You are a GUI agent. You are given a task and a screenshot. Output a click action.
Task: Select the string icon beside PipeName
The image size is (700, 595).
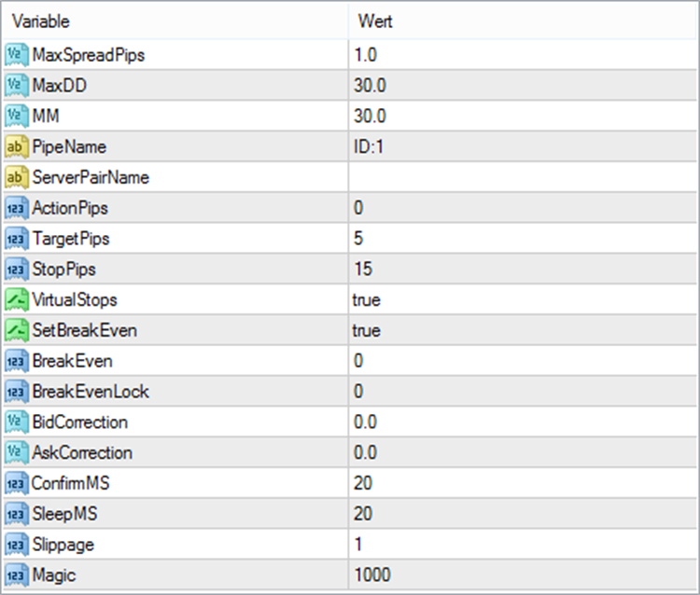point(16,146)
